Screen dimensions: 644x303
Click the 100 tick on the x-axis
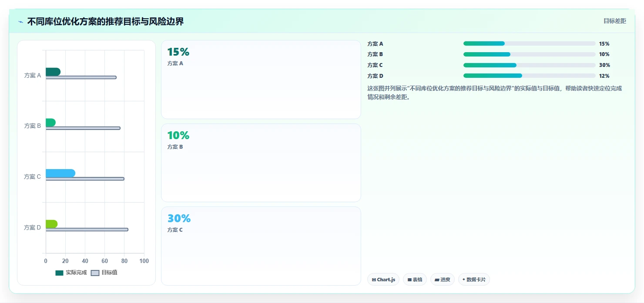[x=144, y=261]
